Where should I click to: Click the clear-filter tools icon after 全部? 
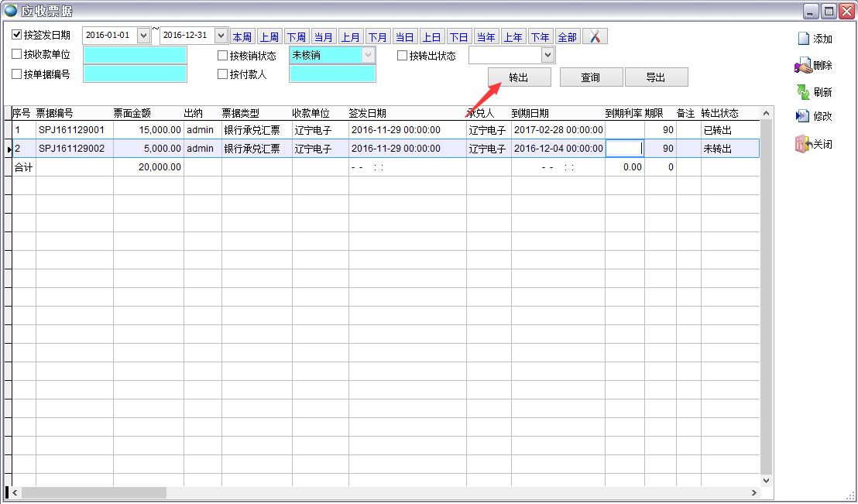(595, 36)
